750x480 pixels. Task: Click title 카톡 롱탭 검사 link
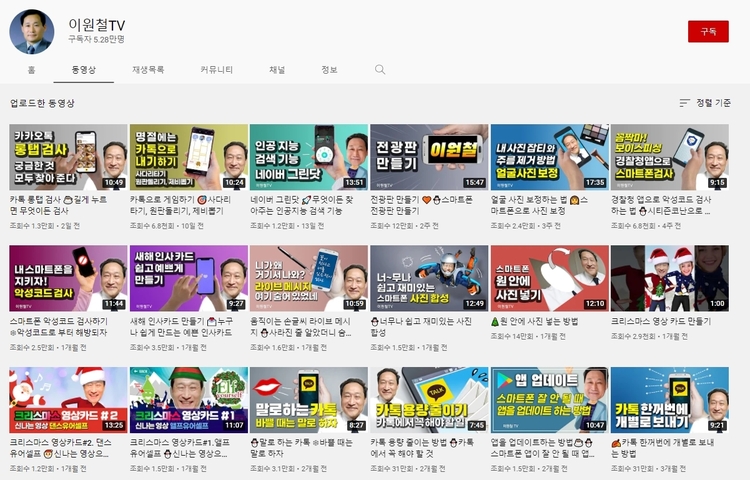point(58,205)
